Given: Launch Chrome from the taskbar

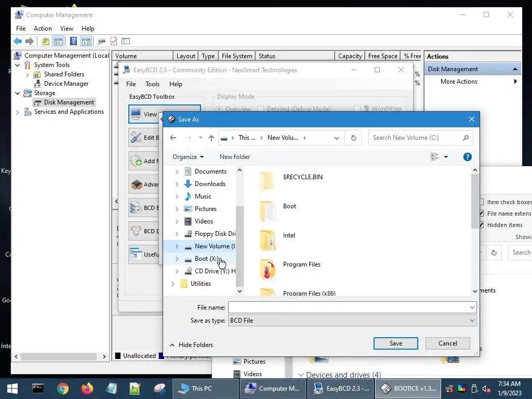Looking at the screenshot, I should pyautogui.click(x=63, y=389).
